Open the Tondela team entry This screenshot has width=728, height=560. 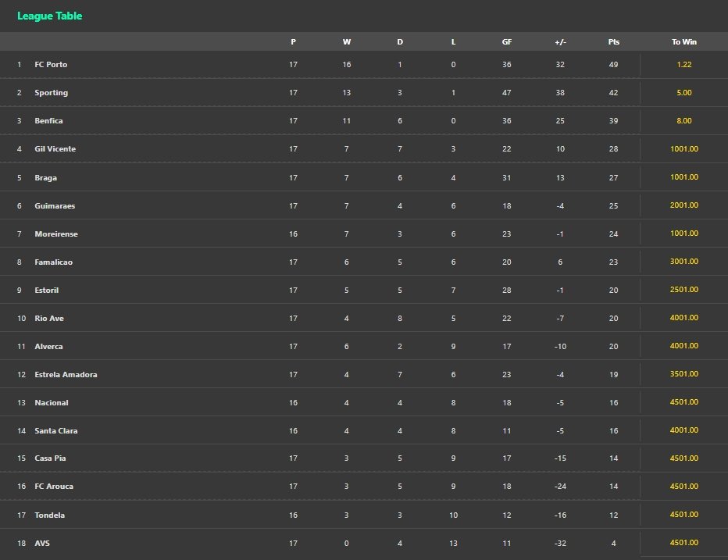(50, 515)
